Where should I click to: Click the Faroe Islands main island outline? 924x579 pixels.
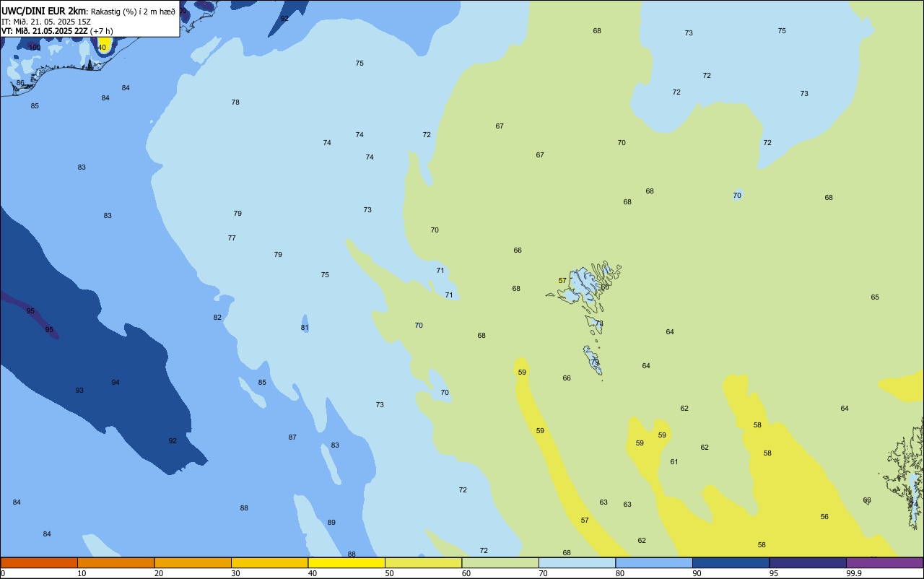[583, 286]
